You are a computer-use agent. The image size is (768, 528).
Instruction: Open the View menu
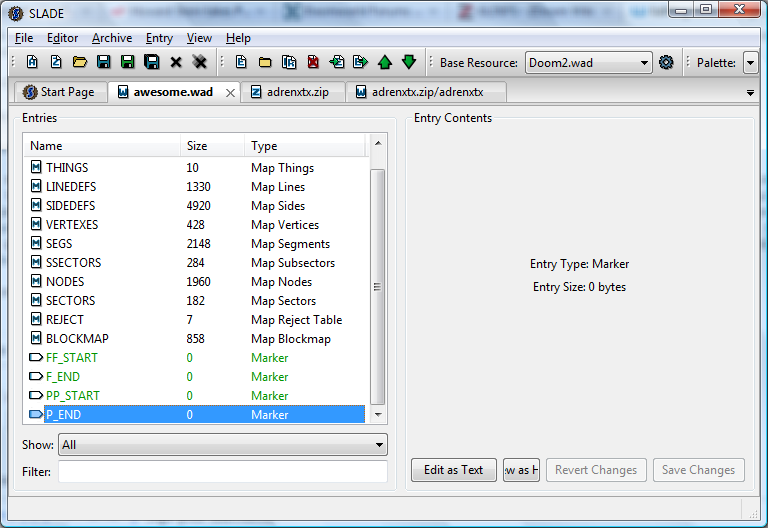click(x=199, y=38)
